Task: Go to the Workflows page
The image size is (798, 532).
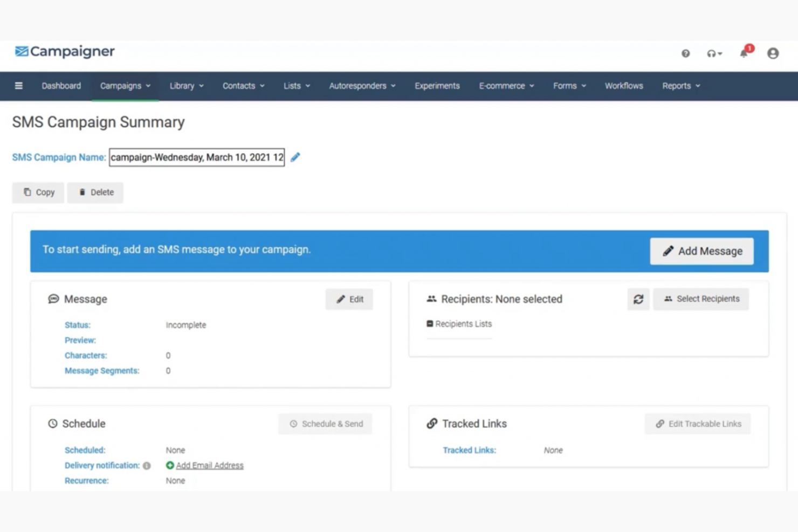Action: coord(624,86)
